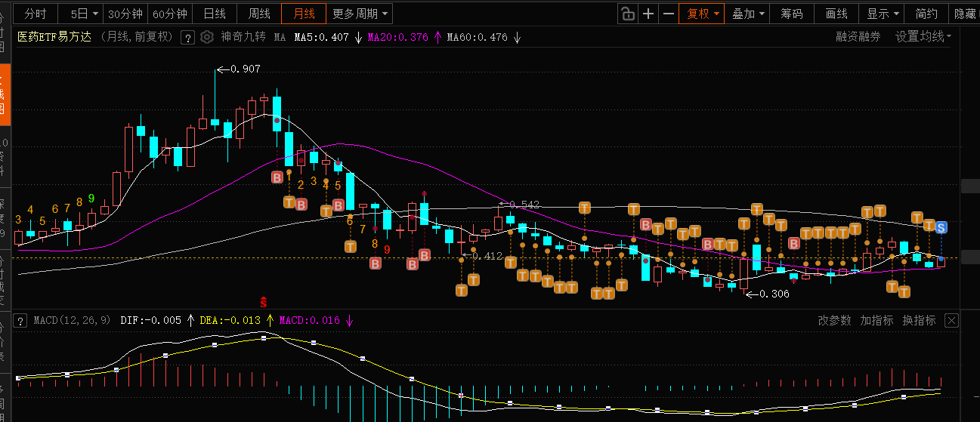Toggle the 筹码 chip distribution panel
Image resolution: width=980 pixels, height=422 pixels.
click(x=792, y=14)
